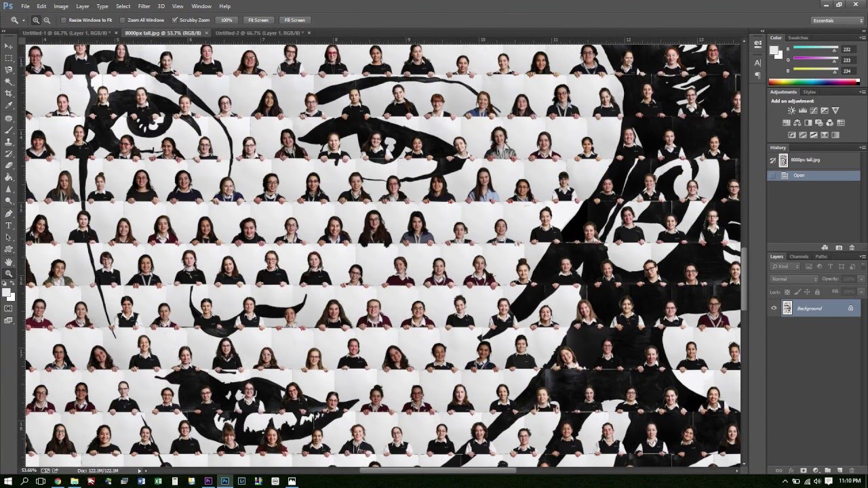The height and width of the screenshot is (488, 868).
Task: Enable Resize Windows to Fit checkbox
Action: click(x=64, y=20)
